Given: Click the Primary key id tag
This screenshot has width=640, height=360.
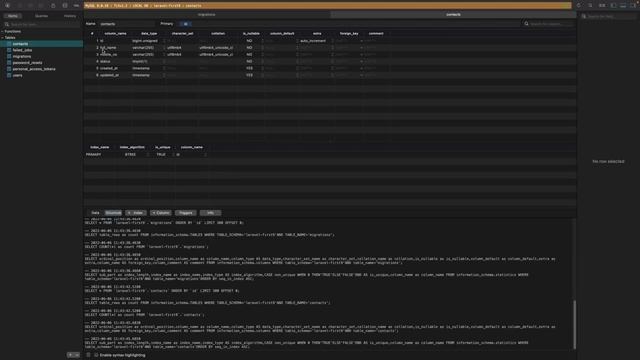Looking at the screenshot, I should (185, 24).
